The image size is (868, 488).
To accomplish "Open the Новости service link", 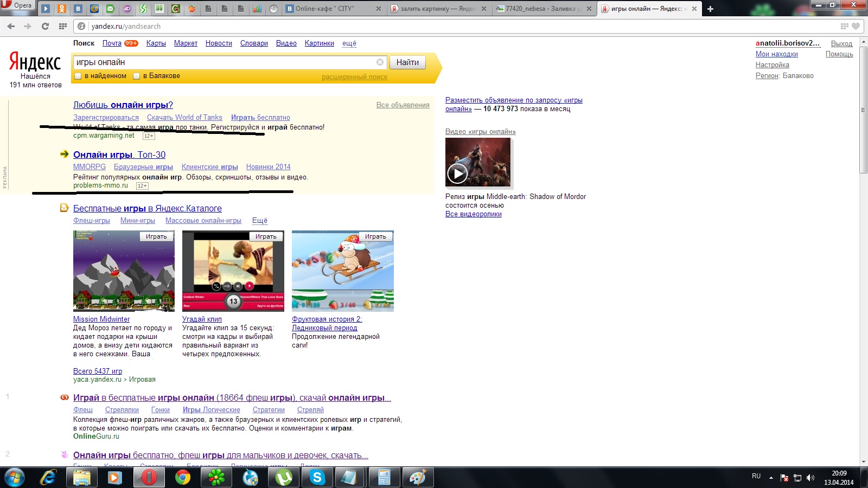I will coord(219,43).
